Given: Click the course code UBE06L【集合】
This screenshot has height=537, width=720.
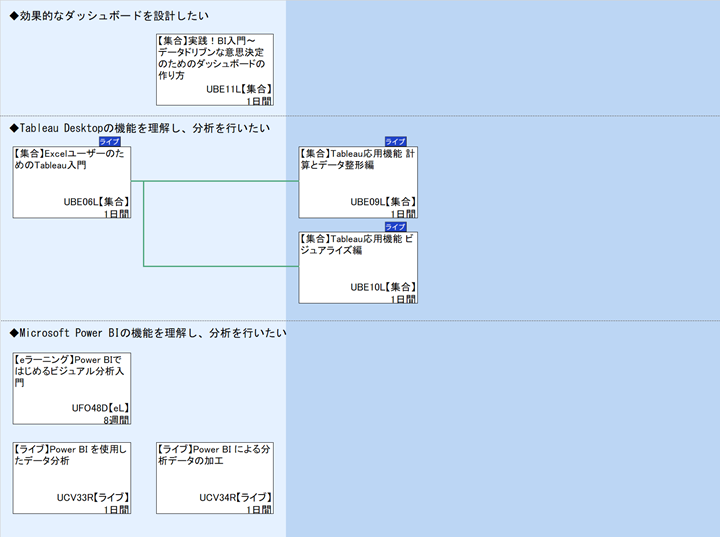Looking at the screenshot, I should [96, 202].
